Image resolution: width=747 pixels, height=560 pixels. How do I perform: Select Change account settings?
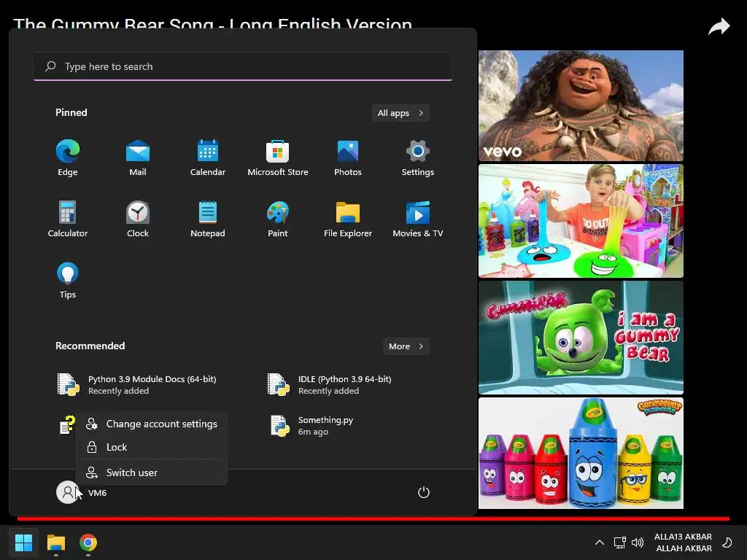pyautogui.click(x=152, y=424)
